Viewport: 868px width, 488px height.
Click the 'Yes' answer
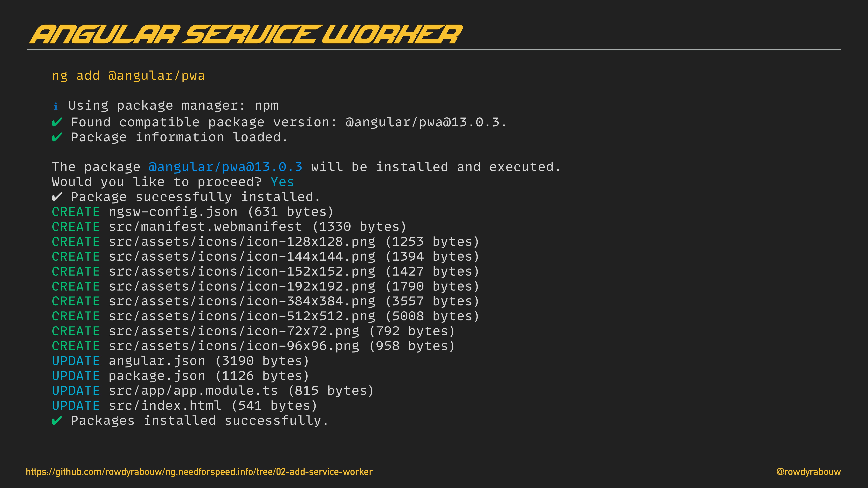282,182
